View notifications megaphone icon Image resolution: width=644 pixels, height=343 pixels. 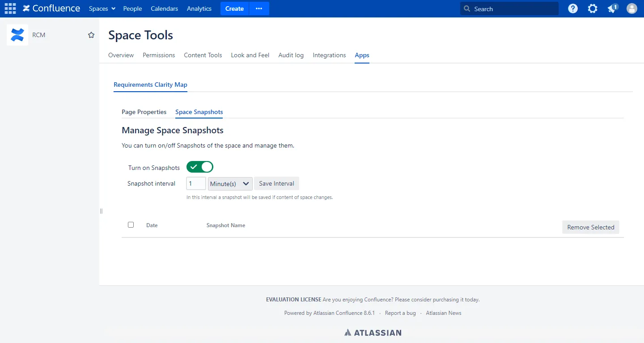[612, 8]
